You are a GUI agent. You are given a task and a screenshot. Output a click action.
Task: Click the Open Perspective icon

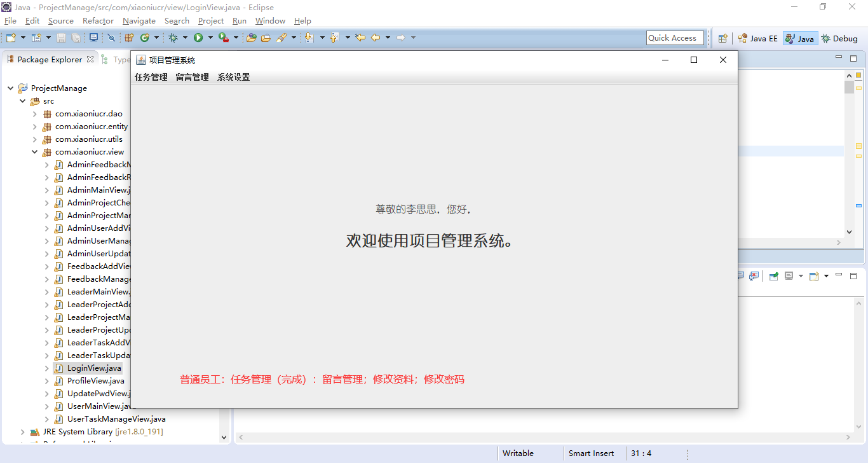point(722,38)
